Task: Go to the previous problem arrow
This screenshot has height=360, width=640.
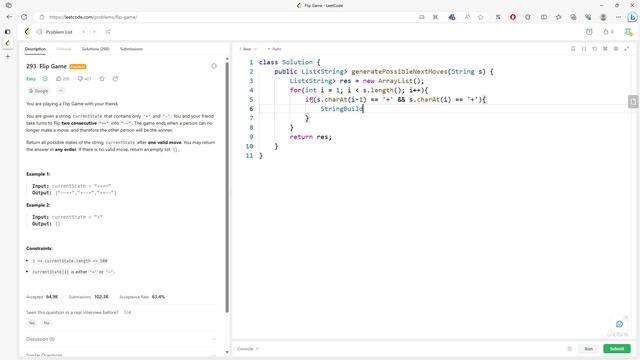Action: (83, 32)
